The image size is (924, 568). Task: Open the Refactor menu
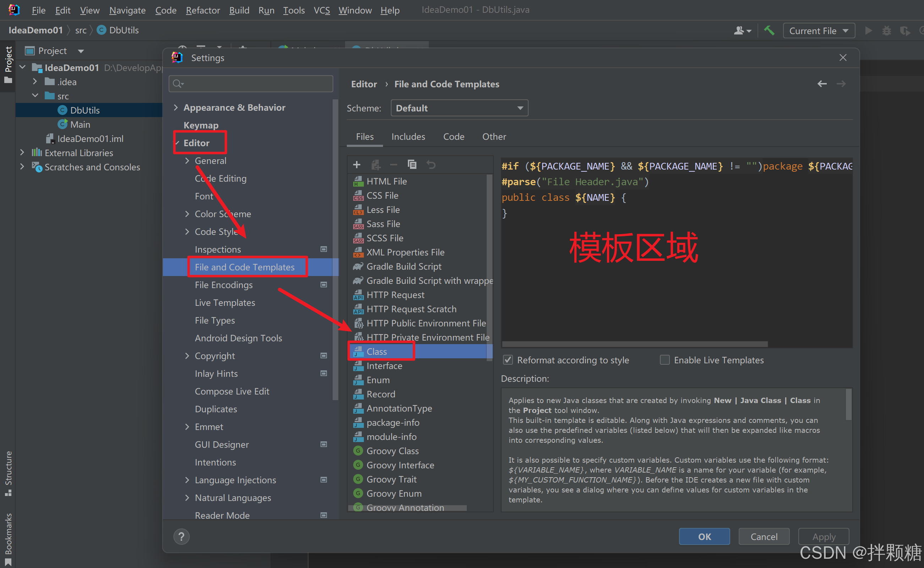point(203,10)
